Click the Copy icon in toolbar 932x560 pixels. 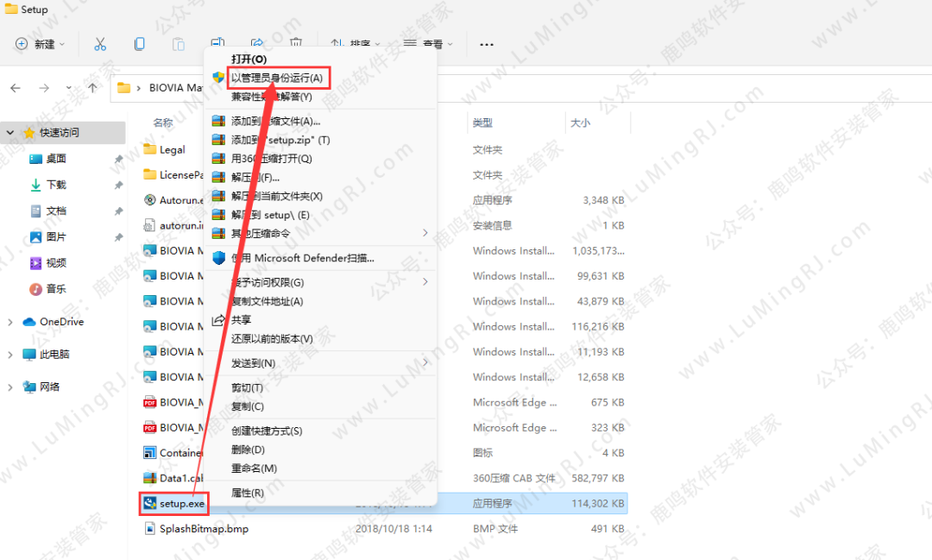point(139,44)
